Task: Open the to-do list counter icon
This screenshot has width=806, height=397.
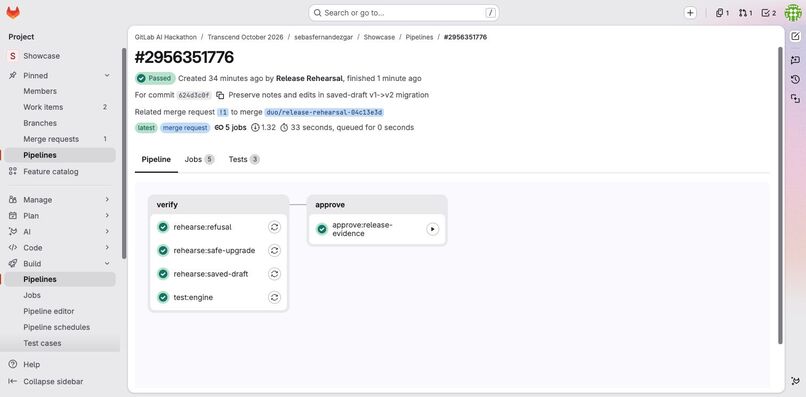Action: tap(768, 13)
